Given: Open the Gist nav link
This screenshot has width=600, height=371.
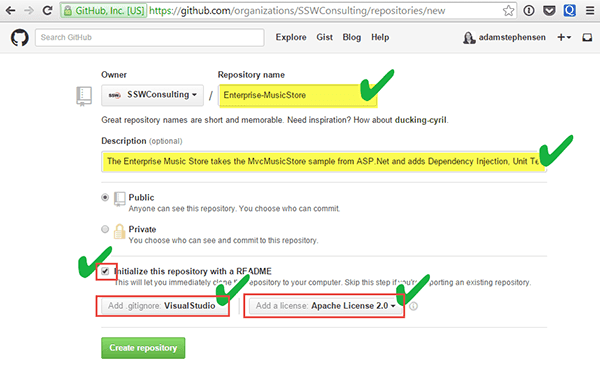Looking at the screenshot, I should coord(324,37).
